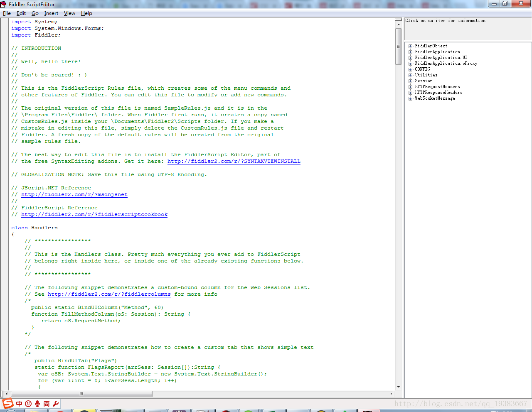Minimize the ScriptEditor window

point(494,4)
